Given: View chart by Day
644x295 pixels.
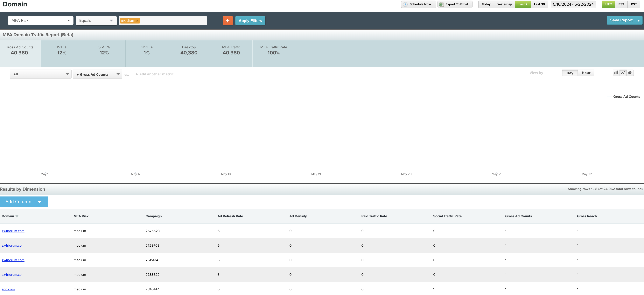Looking at the screenshot, I should click(570, 73).
